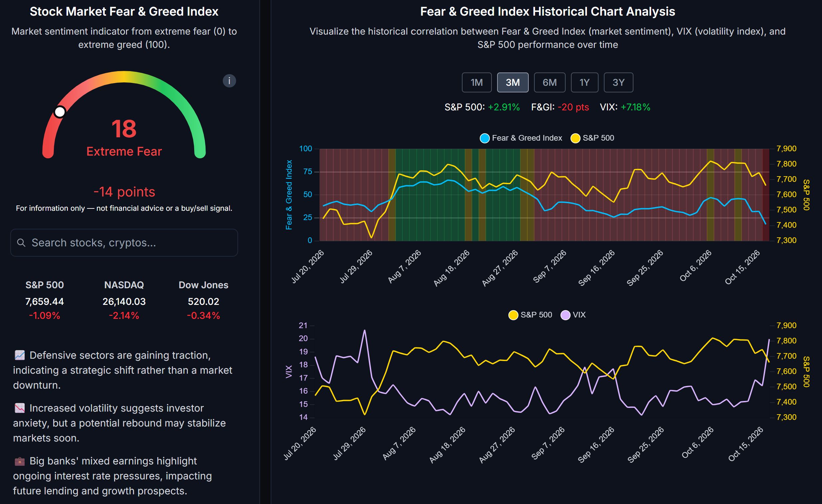Click the info icon beside the gauge
This screenshot has height=504, width=822.
229,81
